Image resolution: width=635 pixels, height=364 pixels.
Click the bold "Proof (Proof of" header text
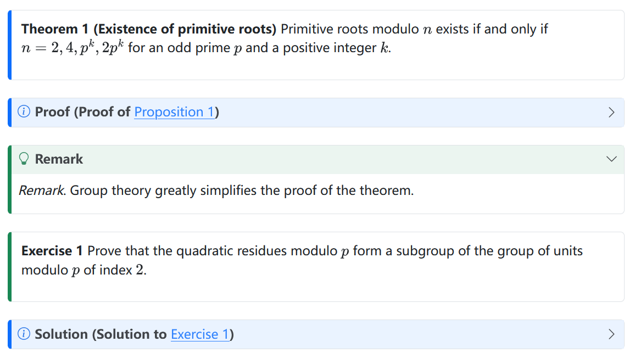pos(83,112)
